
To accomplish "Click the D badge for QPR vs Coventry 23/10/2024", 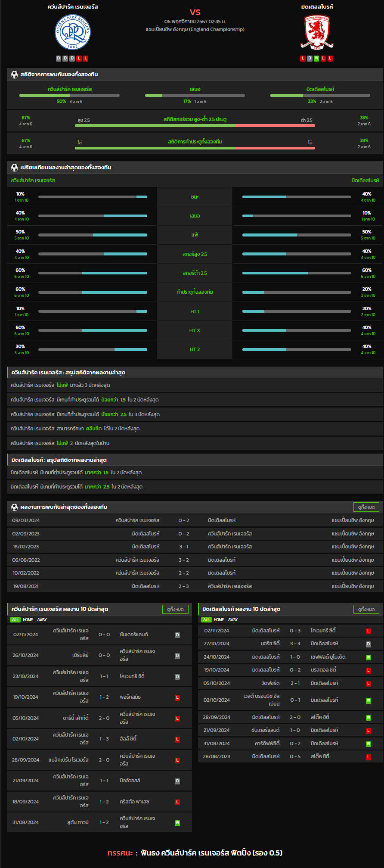I will point(177,677).
